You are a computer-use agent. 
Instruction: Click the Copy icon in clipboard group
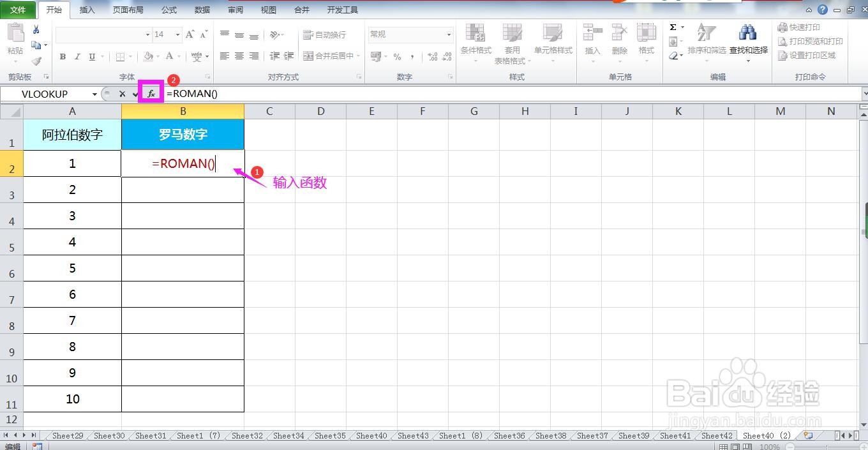tap(36, 45)
